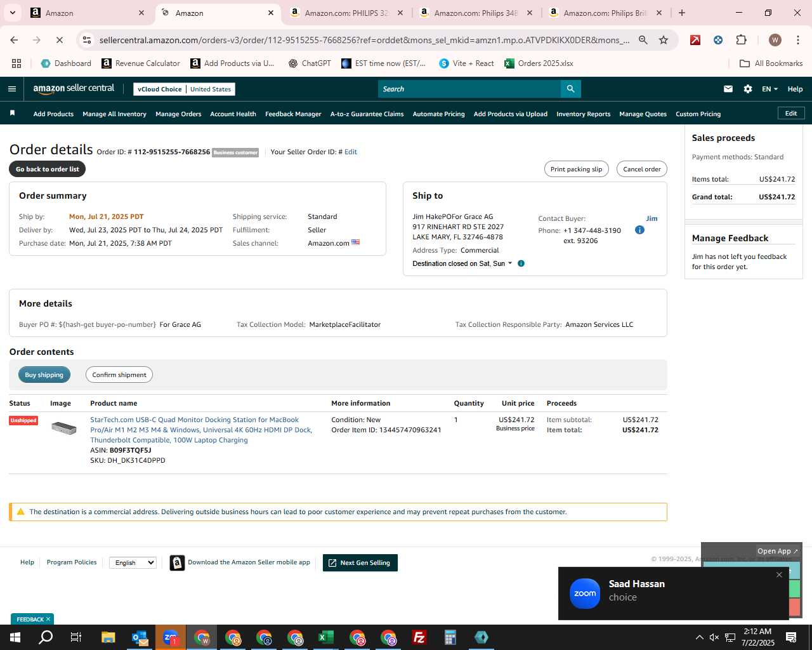The image size is (812, 650).
Task: Click the site information icon in the address bar
Action: [x=87, y=40]
